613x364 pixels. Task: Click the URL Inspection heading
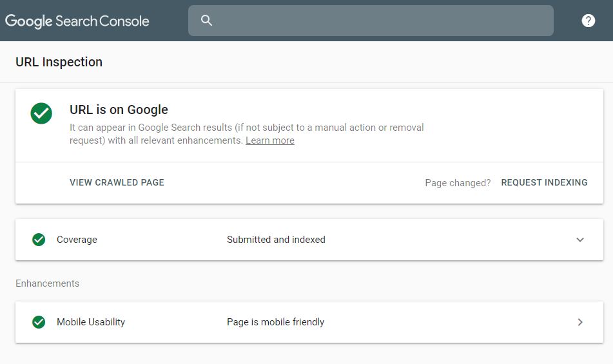[59, 62]
